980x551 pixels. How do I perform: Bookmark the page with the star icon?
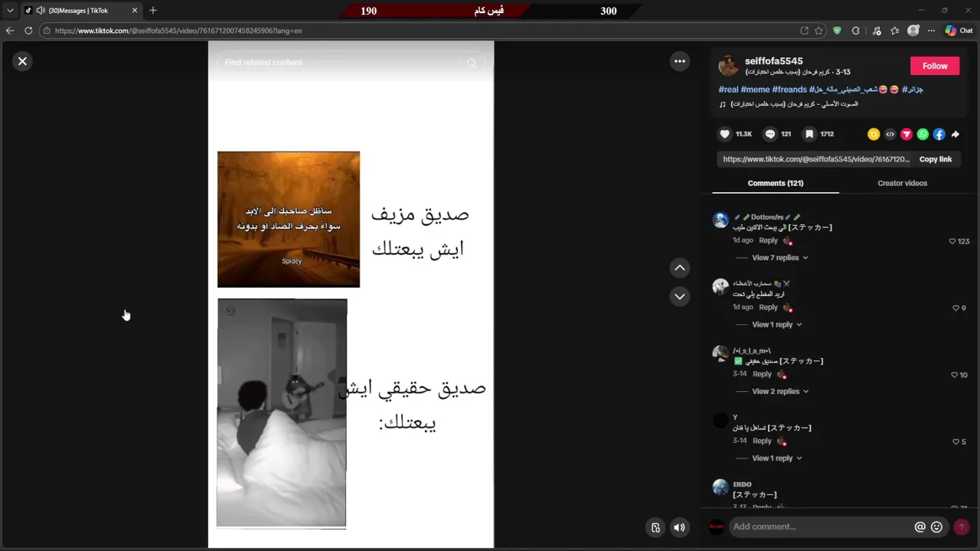[x=818, y=31]
